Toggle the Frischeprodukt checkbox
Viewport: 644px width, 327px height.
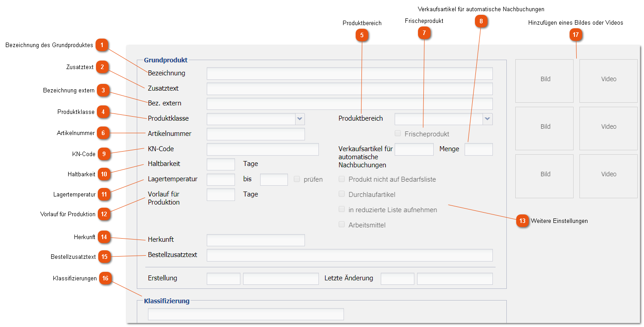tap(397, 133)
